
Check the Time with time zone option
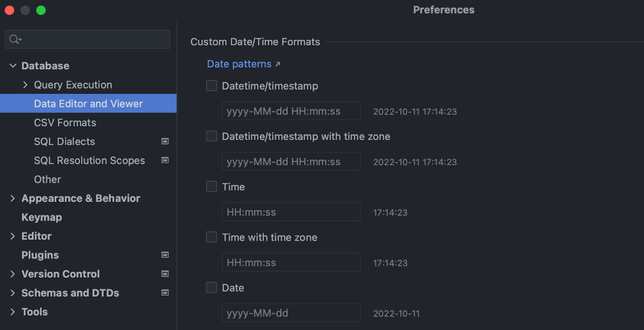(212, 237)
